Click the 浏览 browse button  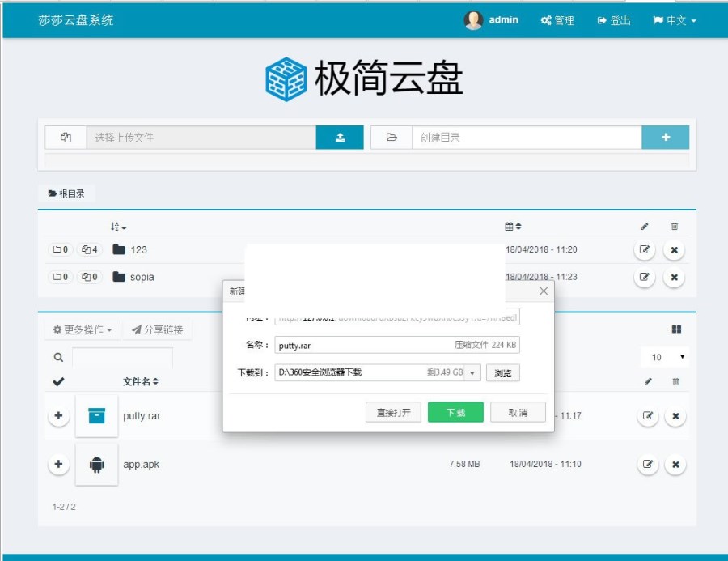tap(503, 372)
